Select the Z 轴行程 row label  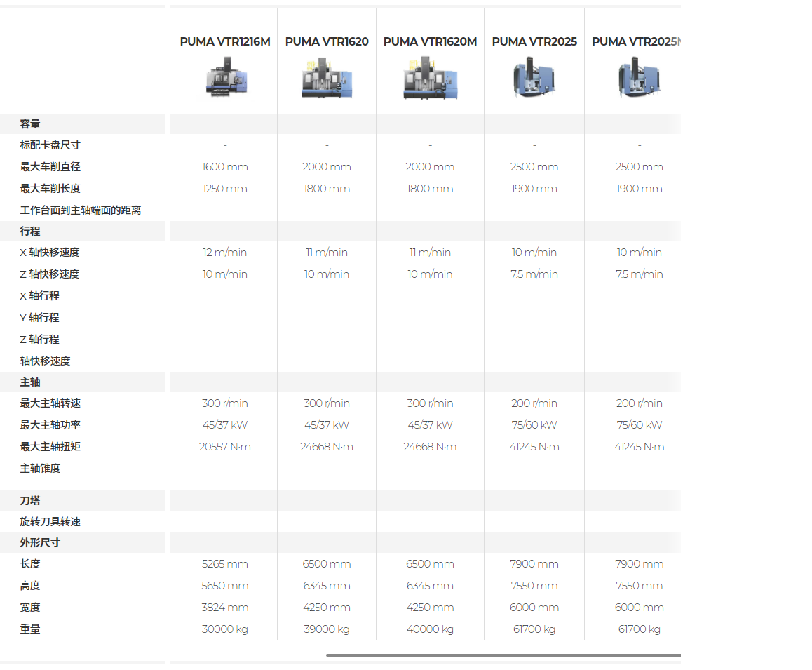coord(39,340)
